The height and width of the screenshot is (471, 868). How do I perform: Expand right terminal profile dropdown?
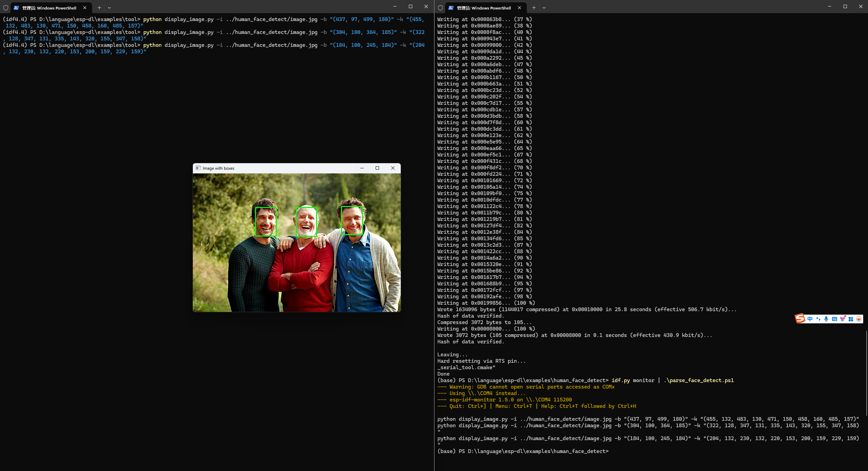click(x=544, y=7)
